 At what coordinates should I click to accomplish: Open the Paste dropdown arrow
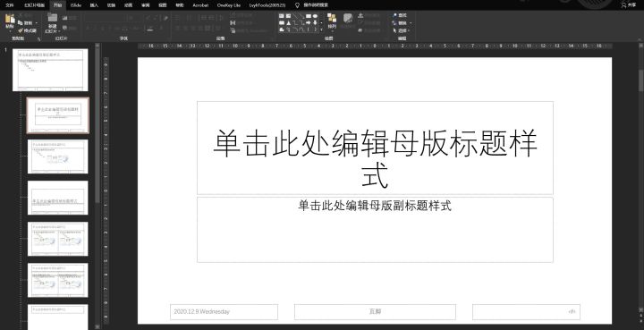(10, 30)
